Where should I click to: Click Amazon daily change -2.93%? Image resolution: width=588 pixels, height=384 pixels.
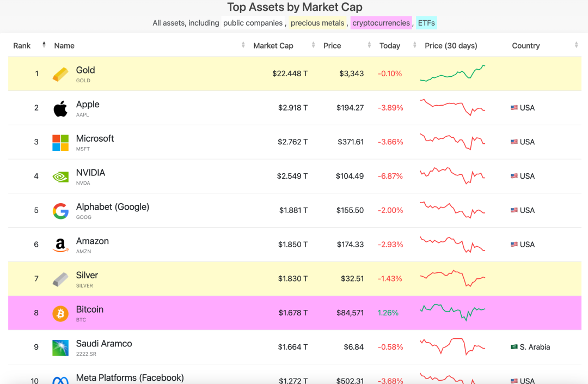pos(390,245)
